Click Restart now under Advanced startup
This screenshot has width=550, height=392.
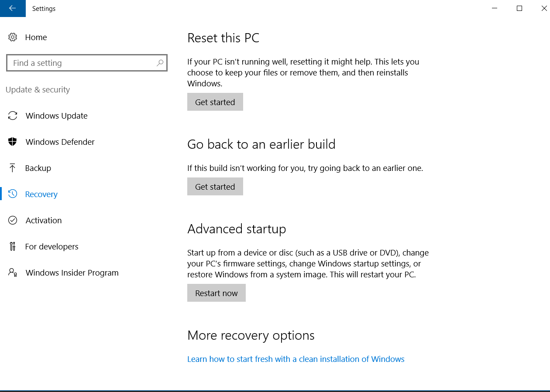pos(216,293)
